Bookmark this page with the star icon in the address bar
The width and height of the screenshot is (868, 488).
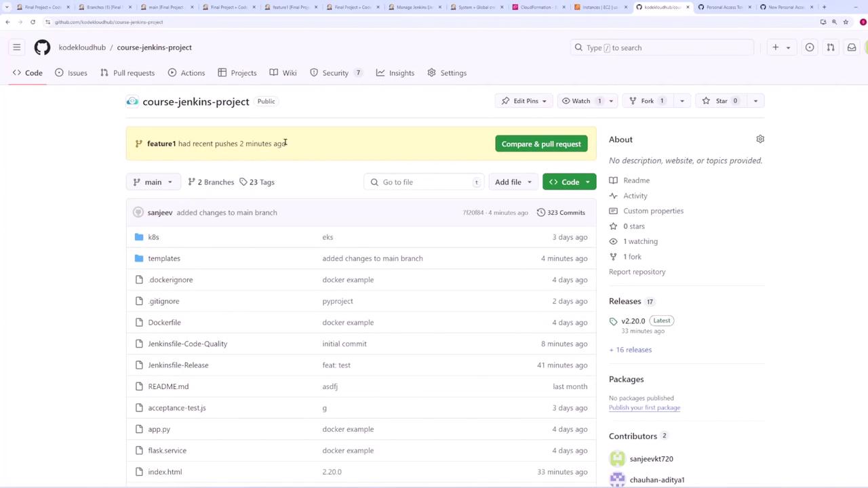coord(846,22)
